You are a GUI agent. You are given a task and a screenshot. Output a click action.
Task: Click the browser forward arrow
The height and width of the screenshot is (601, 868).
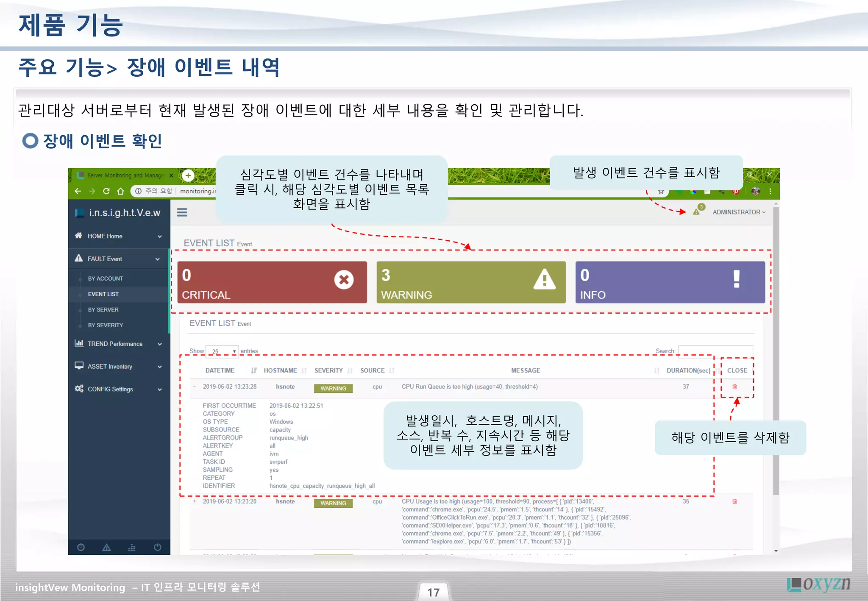[92, 191]
